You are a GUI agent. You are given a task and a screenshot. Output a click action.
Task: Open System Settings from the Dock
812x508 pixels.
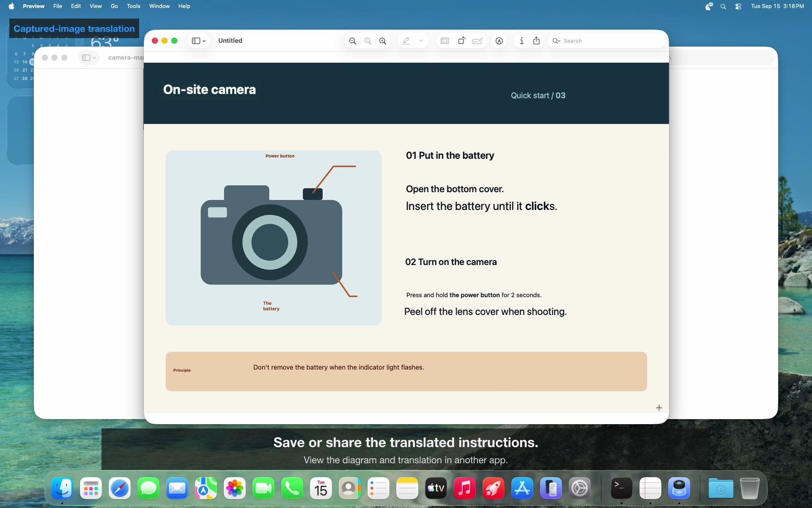[x=580, y=489]
